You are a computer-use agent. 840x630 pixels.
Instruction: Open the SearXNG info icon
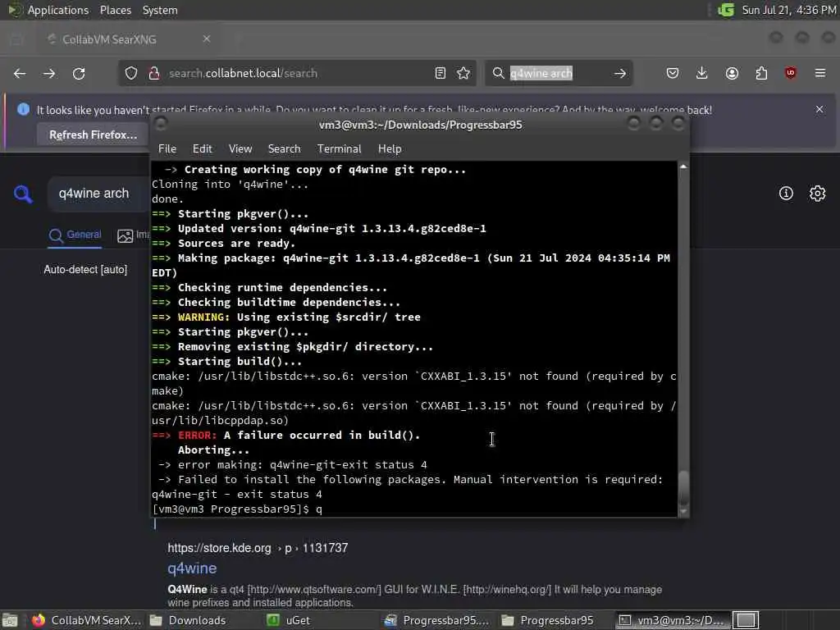coord(786,194)
